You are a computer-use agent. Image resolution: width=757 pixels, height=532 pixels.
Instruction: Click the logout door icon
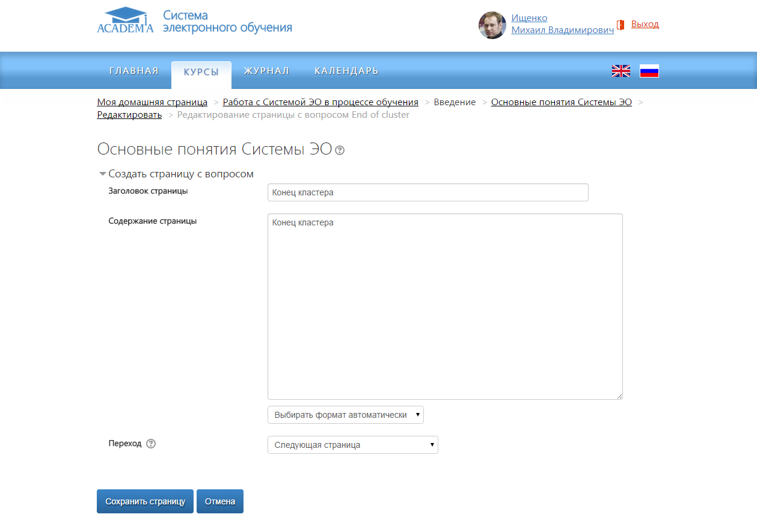pos(621,25)
